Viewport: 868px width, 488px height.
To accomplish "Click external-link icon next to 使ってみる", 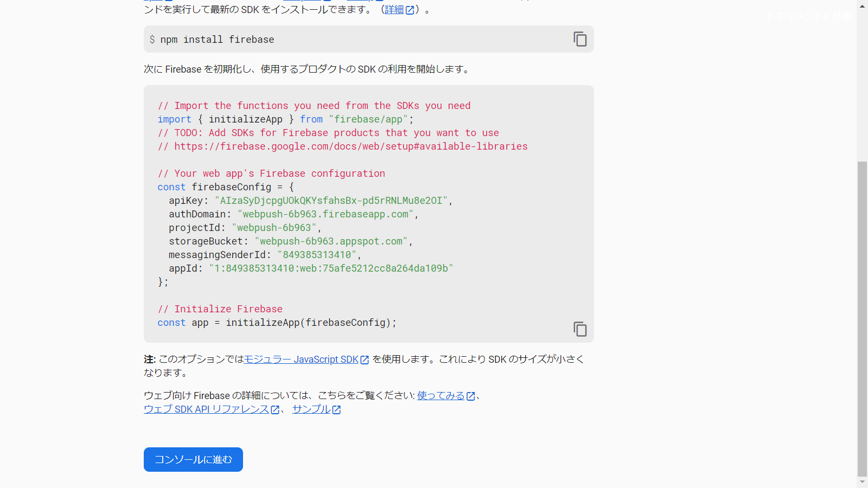I will (x=471, y=396).
